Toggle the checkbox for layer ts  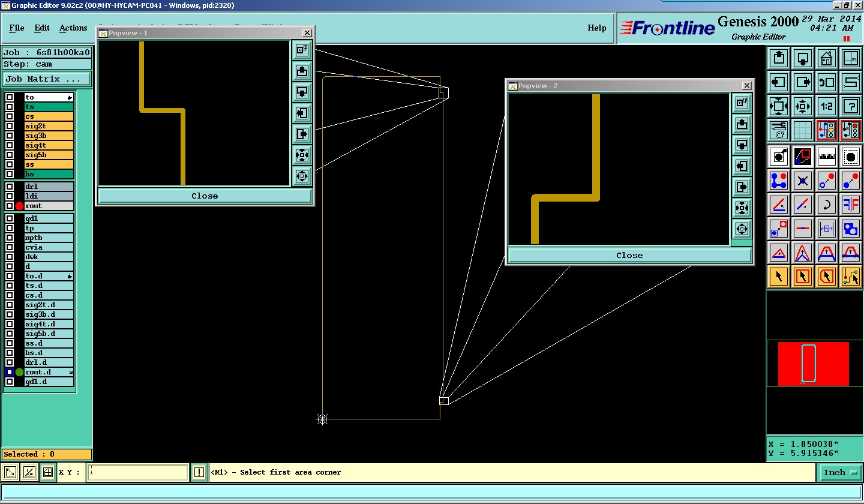10,107
